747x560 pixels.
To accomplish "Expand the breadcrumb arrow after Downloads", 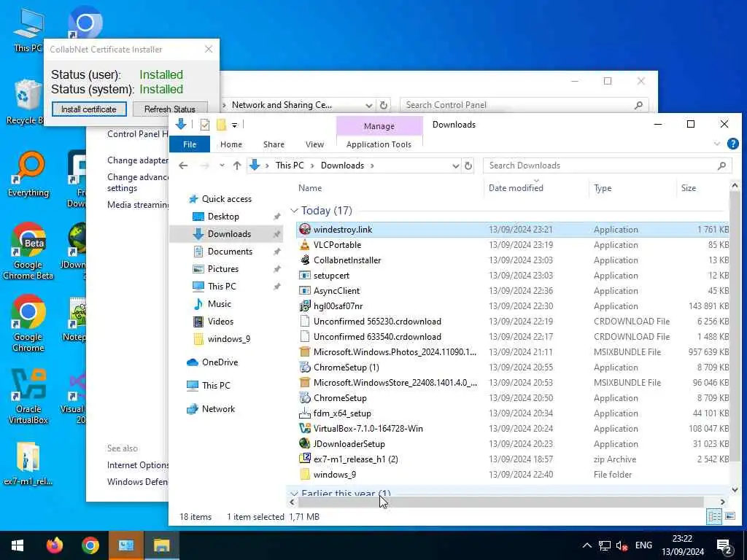I will (x=372, y=166).
